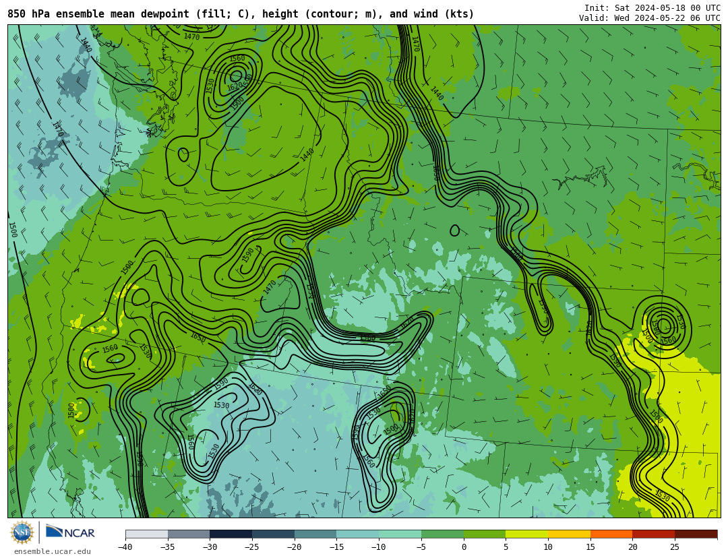The height and width of the screenshot is (560, 728).
Task: Click the -35 colorbar tick label
Action: pos(167,547)
